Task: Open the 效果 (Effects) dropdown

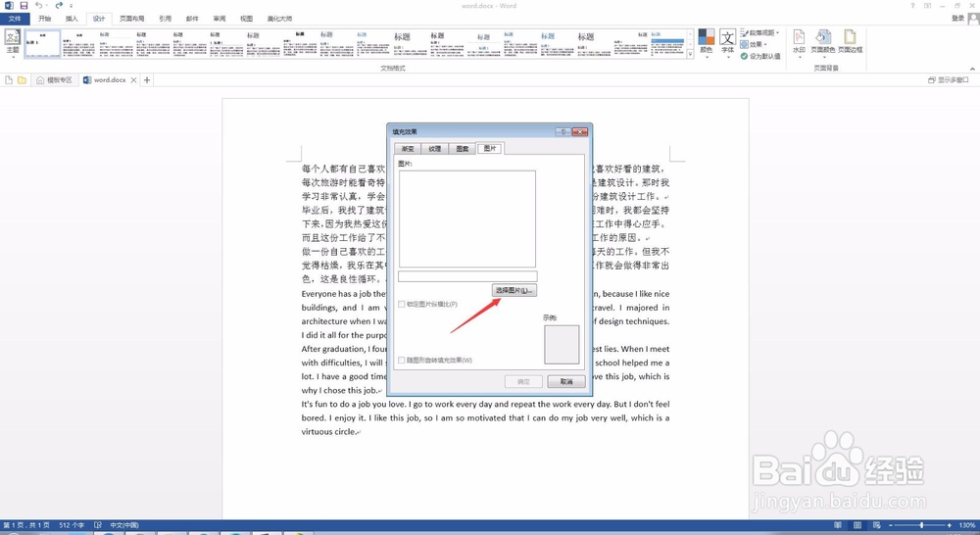Action: tap(754, 44)
